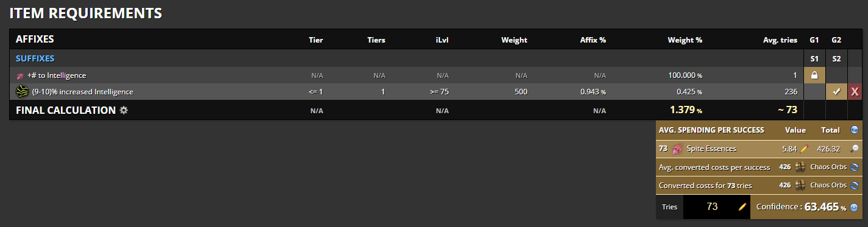Click the +# to Intelligence affix name
This screenshot has width=868, height=227.
coord(57,75)
